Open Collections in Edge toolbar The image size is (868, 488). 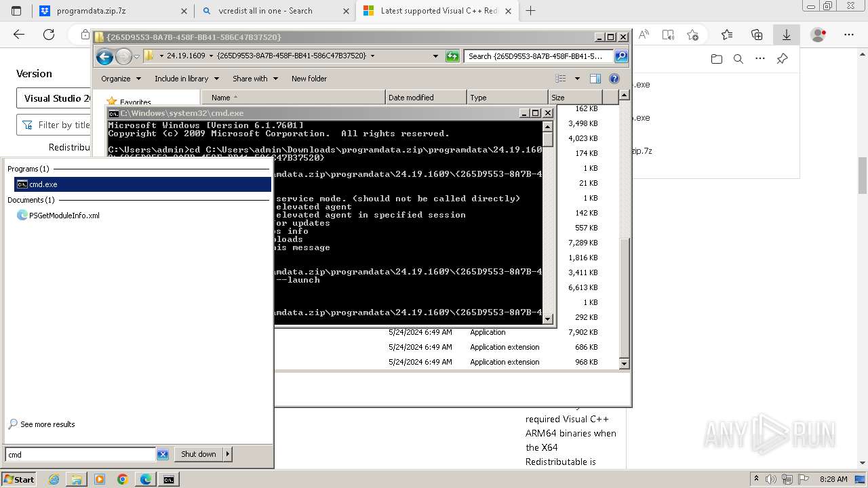(x=757, y=35)
